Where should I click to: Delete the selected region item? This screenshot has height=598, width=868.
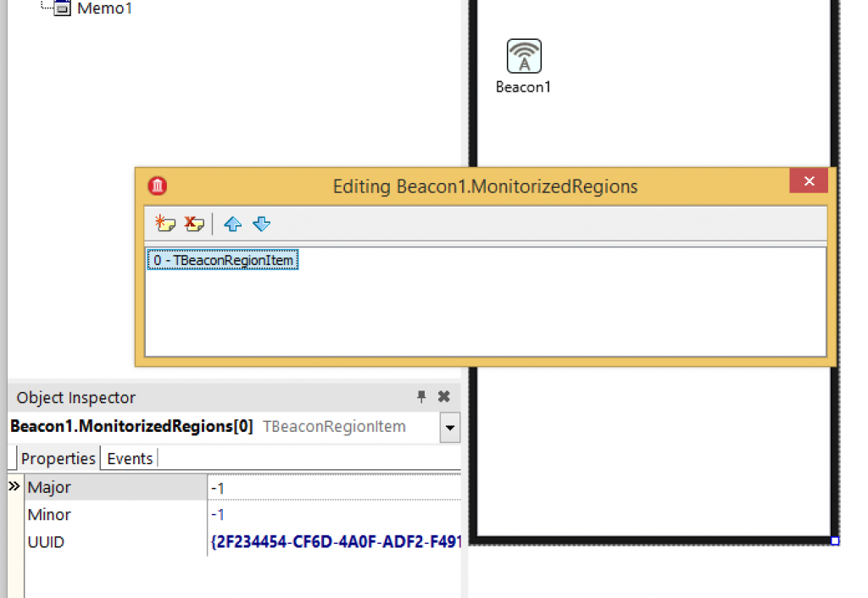pyautogui.click(x=194, y=224)
